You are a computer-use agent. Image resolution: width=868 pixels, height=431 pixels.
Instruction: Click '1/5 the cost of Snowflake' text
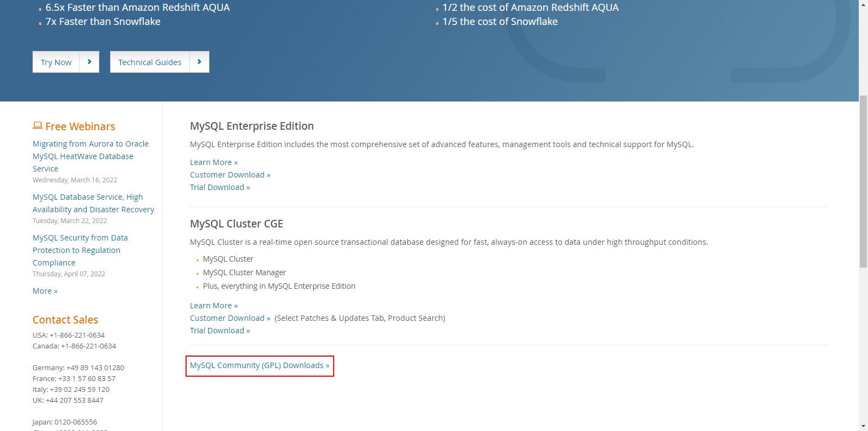[x=500, y=22]
